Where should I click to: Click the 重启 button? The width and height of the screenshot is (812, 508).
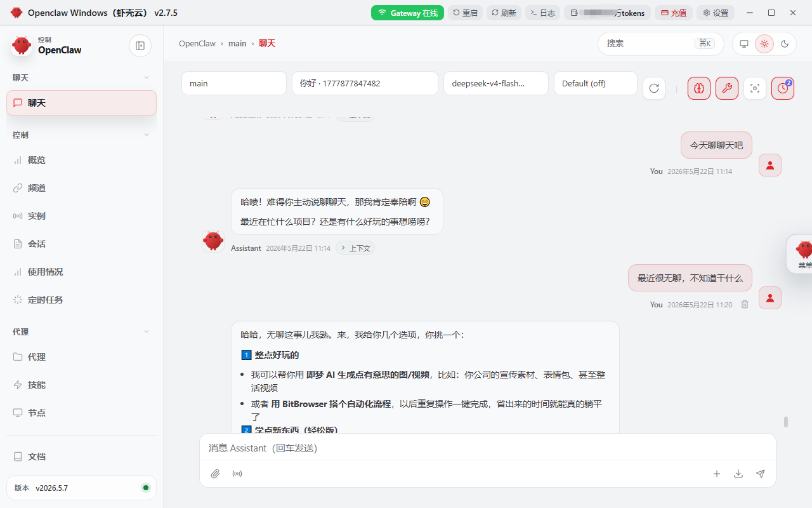(466, 13)
